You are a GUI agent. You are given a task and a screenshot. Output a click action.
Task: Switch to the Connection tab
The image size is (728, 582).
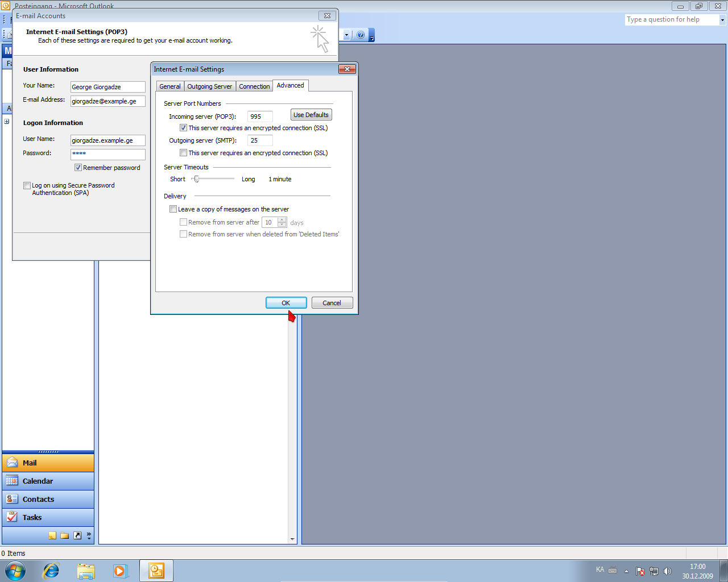(x=254, y=86)
